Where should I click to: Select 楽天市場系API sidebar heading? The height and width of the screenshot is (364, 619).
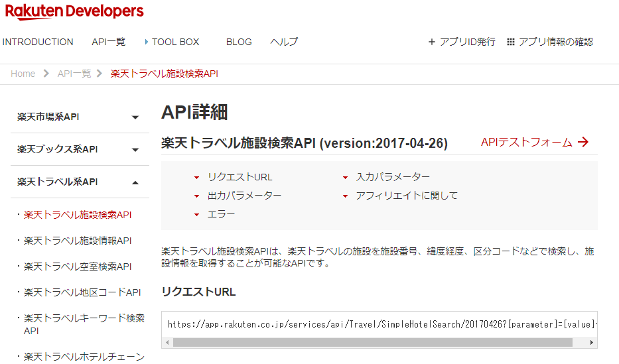point(48,117)
